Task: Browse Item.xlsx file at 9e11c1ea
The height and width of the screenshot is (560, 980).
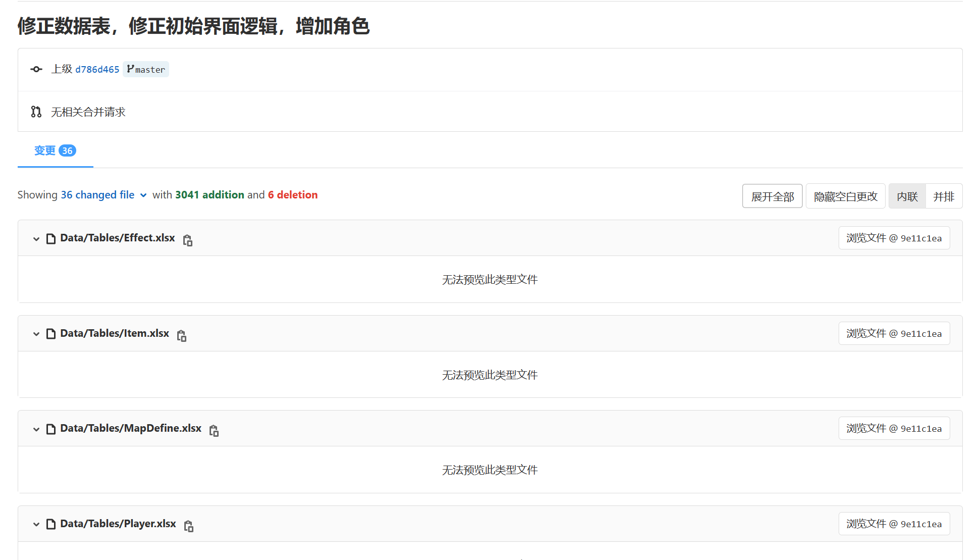Action: tap(894, 333)
